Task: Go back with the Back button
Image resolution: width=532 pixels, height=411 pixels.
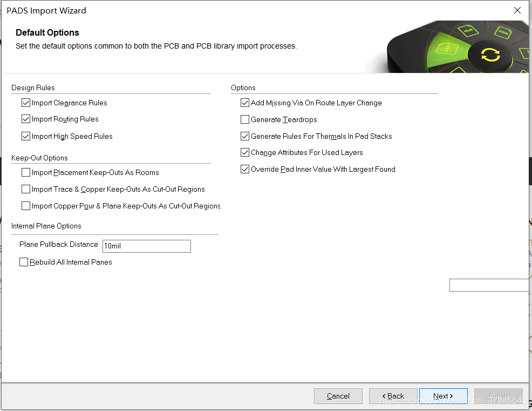Action: [393, 396]
